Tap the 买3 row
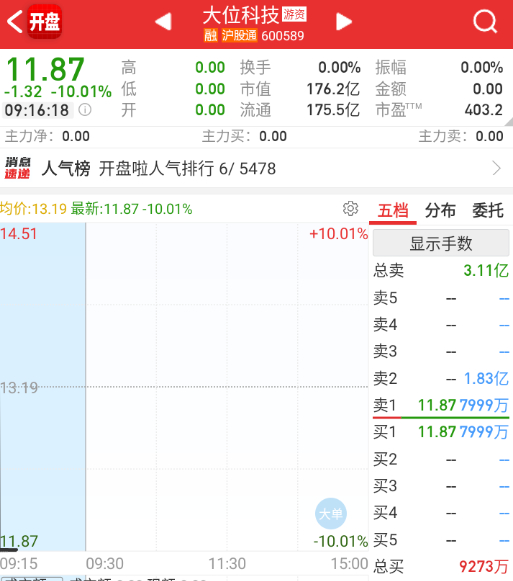 (x=441, y=486)
